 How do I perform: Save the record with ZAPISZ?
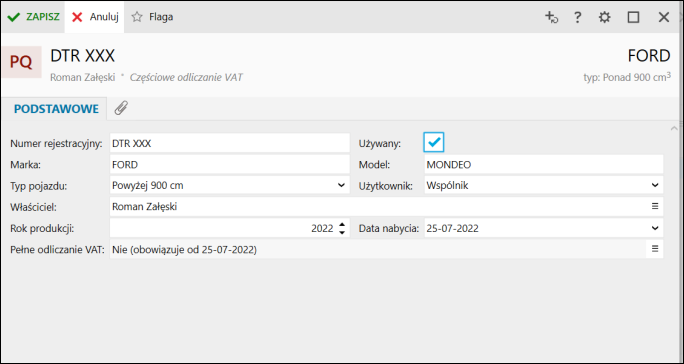coord(33,17)
